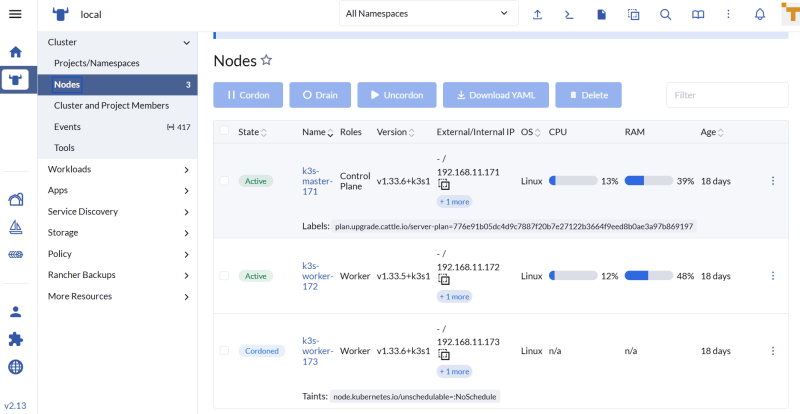The width and height of the screenshot is (800, 414).
Task: Click the Cordon button
Action: pyautogui.click(x=248, y=95)
